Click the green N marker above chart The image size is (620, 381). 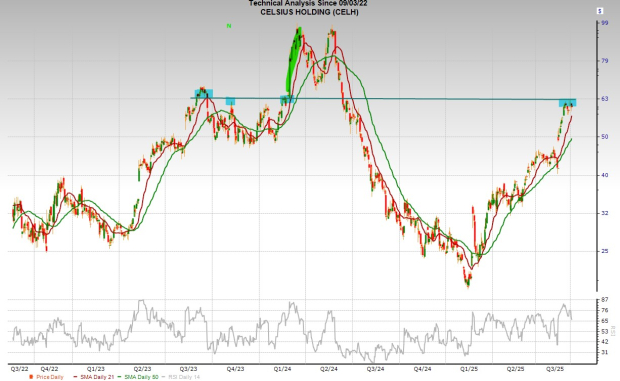coord(229,26)
